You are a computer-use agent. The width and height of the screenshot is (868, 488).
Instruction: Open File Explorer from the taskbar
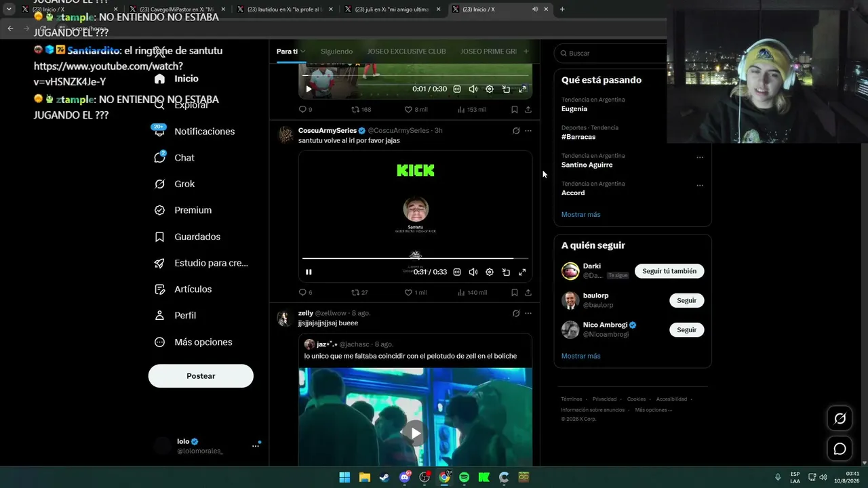pos(365,477)
